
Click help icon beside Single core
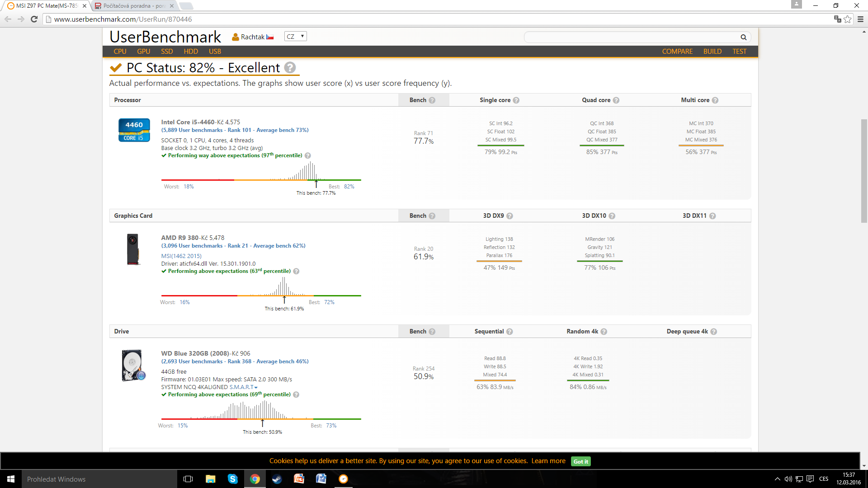(516, 100)
